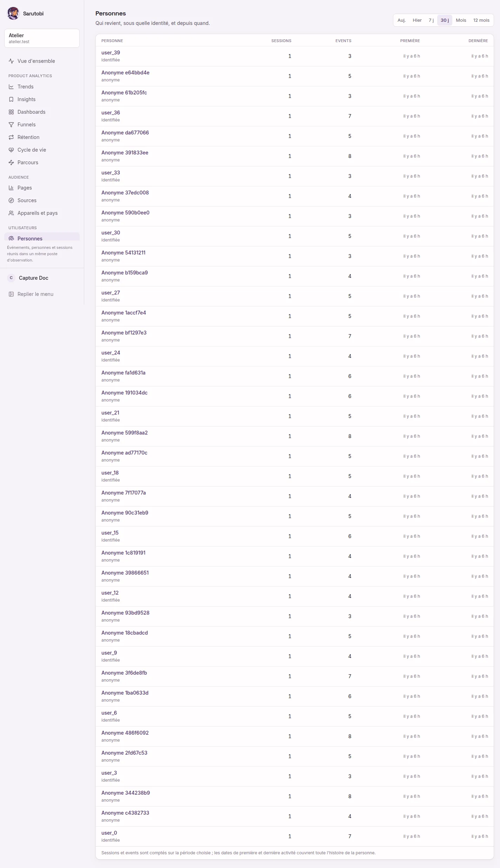Set period to Hier
The height and width of the screenshot is (868, 500).
pyautogui.click(x=417, y=20)
